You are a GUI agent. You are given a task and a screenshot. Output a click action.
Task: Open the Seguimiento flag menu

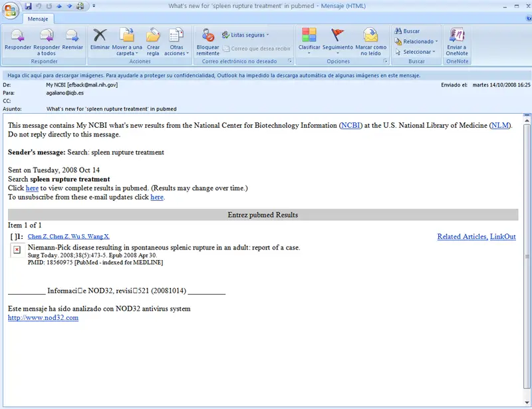(x=338, y=41)
